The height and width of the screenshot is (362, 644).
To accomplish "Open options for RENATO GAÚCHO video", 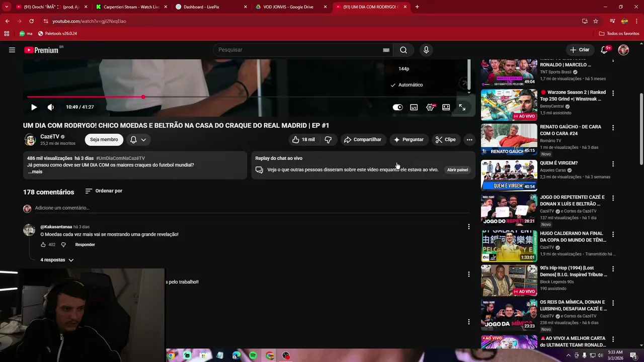I will (x=613, y=128).
